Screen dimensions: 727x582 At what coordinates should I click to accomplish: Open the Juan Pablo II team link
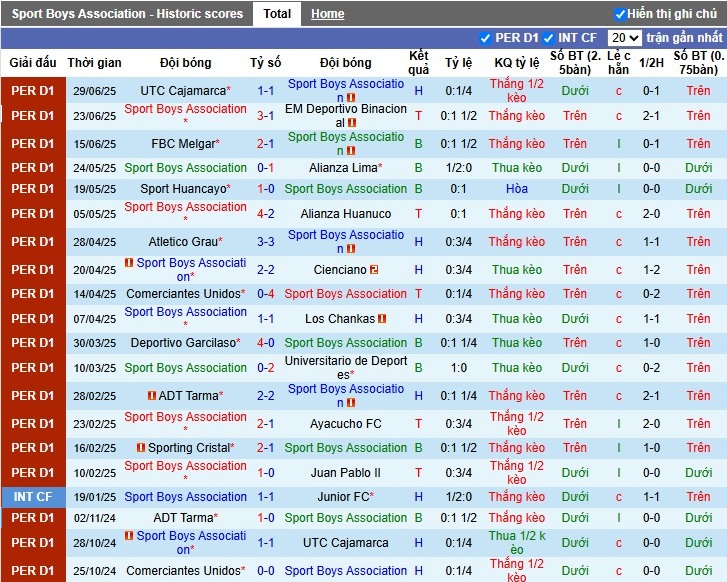[x=346, y=473]
